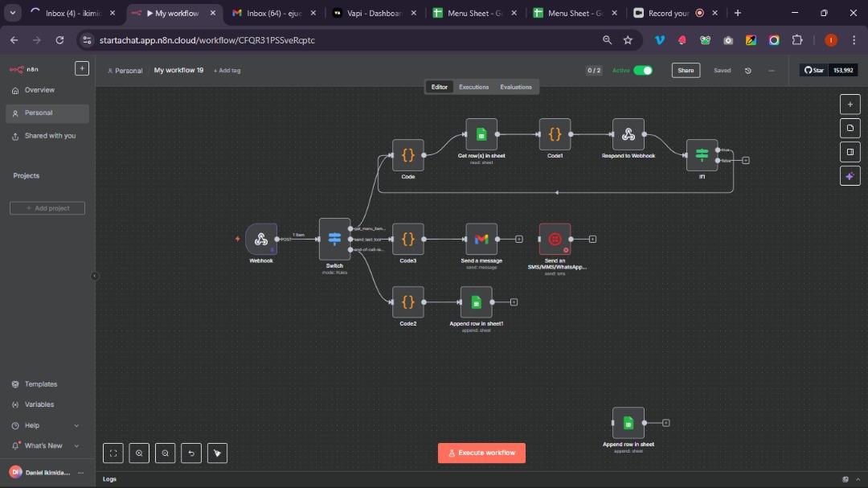Screen dimensions: 868x488
Task: Open the standalone Append row in sheet node
Action: [x=628, y=423]
